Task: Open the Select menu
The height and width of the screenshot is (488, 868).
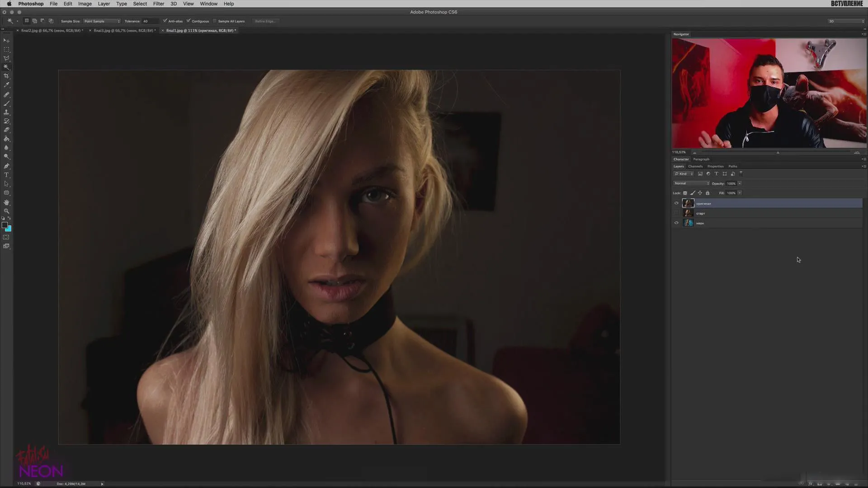Action: (140, 4)
